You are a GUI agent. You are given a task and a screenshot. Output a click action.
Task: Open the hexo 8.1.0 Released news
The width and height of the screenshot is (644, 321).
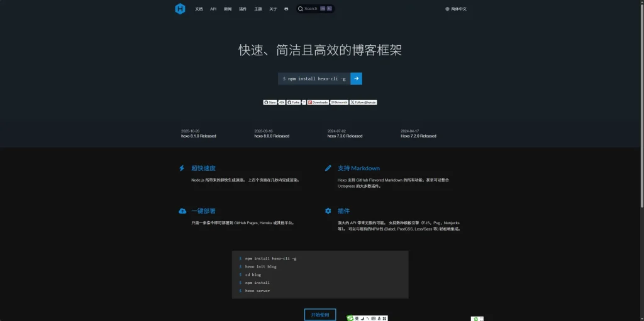point(198,136)
